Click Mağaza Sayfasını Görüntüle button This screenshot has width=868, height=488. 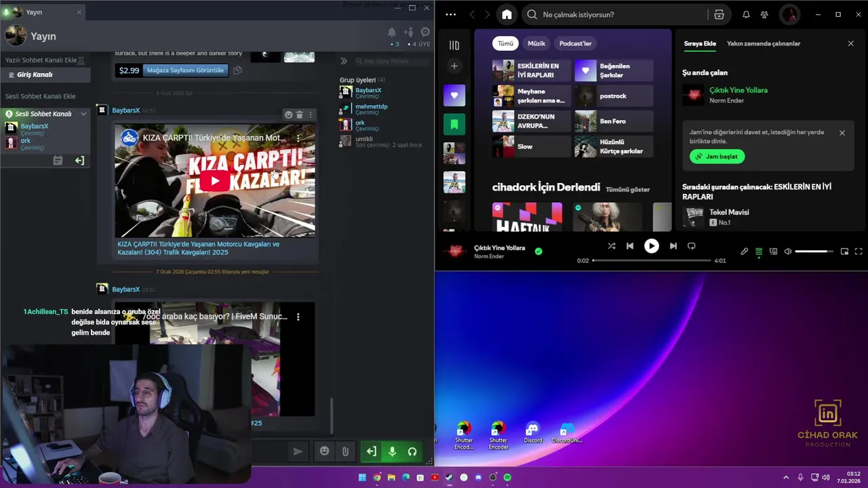tap(185, 70)
